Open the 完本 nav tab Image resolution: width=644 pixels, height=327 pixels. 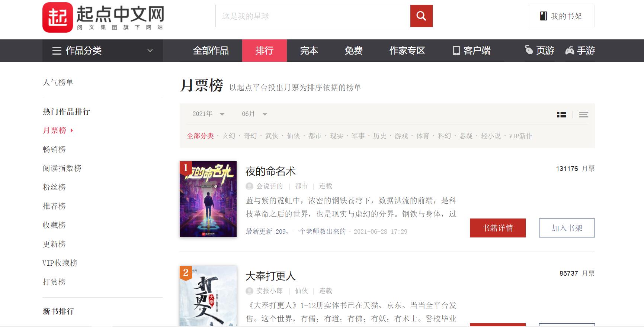[x=309, y=51]
